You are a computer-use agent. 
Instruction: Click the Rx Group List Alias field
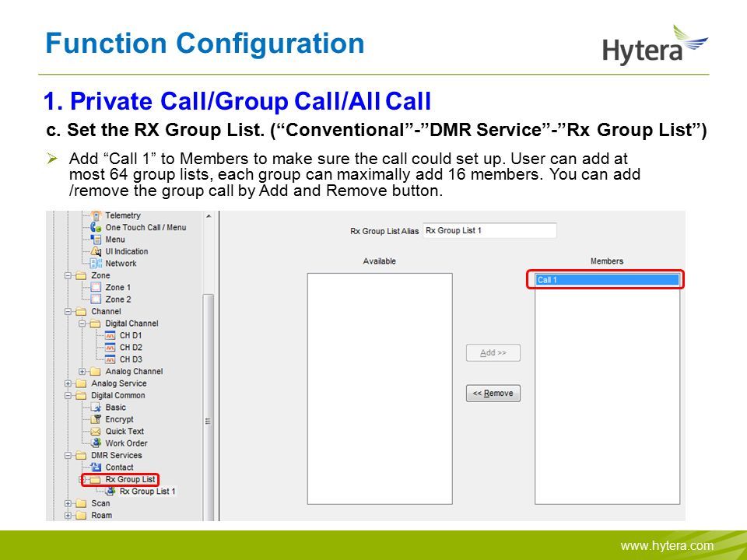489,230
